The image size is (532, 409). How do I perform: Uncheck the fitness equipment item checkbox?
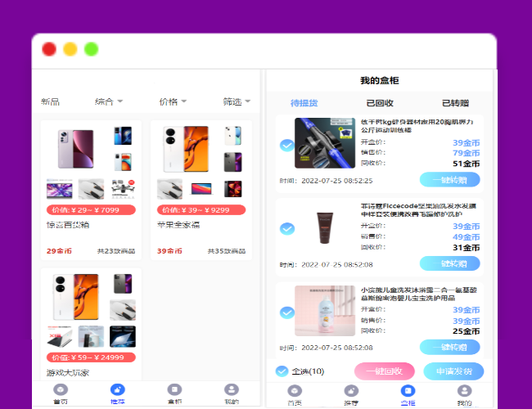287,145
